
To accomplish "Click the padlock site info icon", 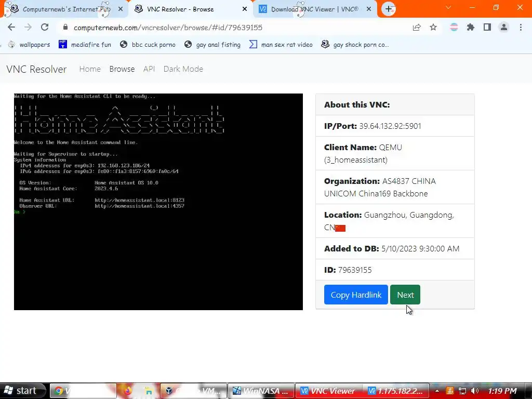I will click(65, 28).
